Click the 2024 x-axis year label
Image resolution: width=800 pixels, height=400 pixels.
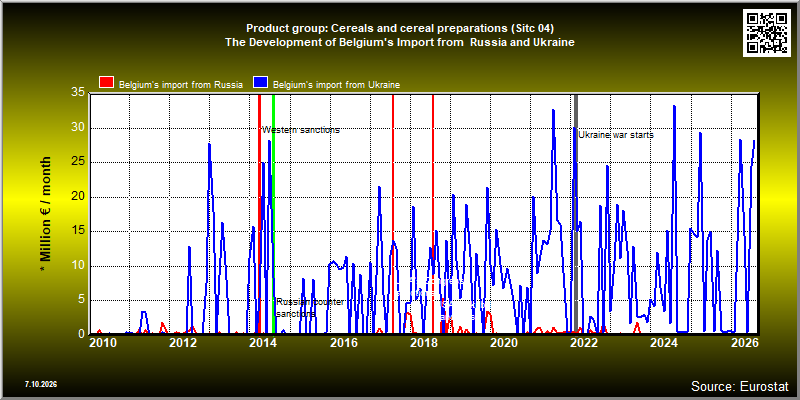pyautogui.click(x=663, y=342)
